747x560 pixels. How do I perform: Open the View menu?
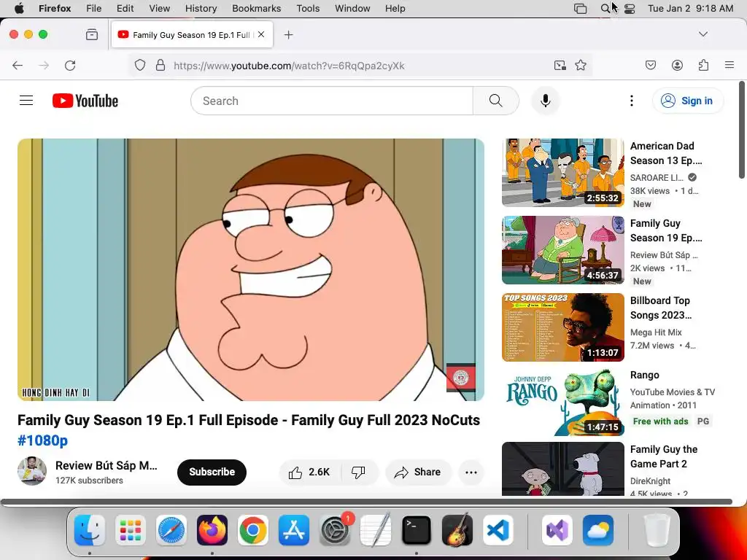pos(160,9)
